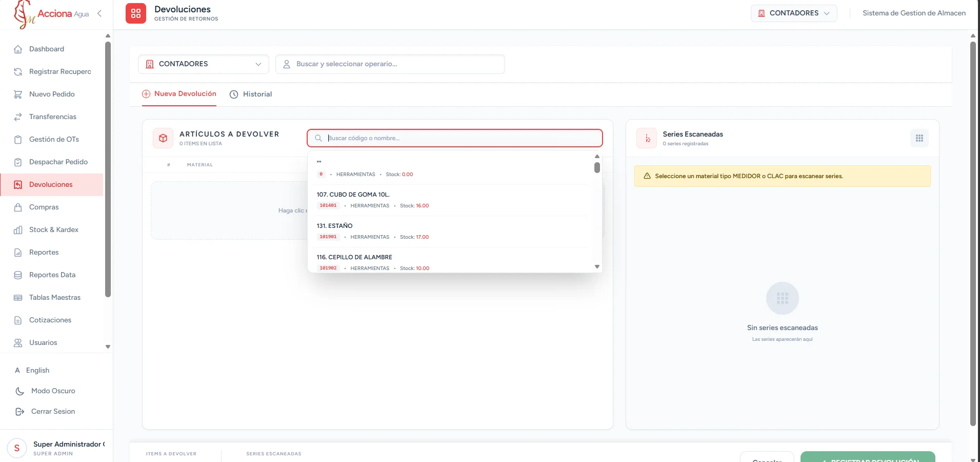Viewport: 980px width, 462px height.
Task: Collapse the sidebar with chevron arrow
Action: [99, 13]
